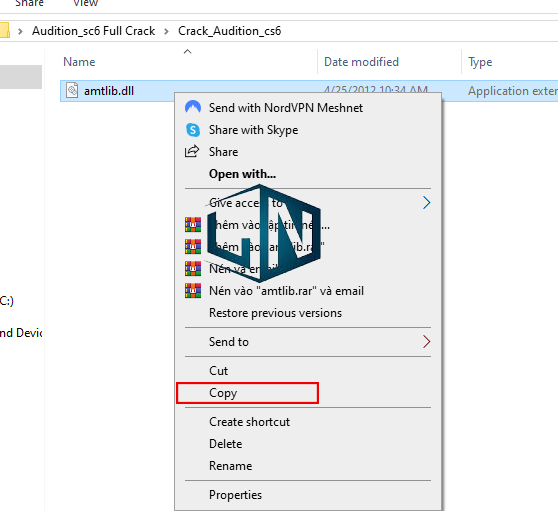
Task: Select Send with NordVPN Meshnet
Action: click(308, 108)
